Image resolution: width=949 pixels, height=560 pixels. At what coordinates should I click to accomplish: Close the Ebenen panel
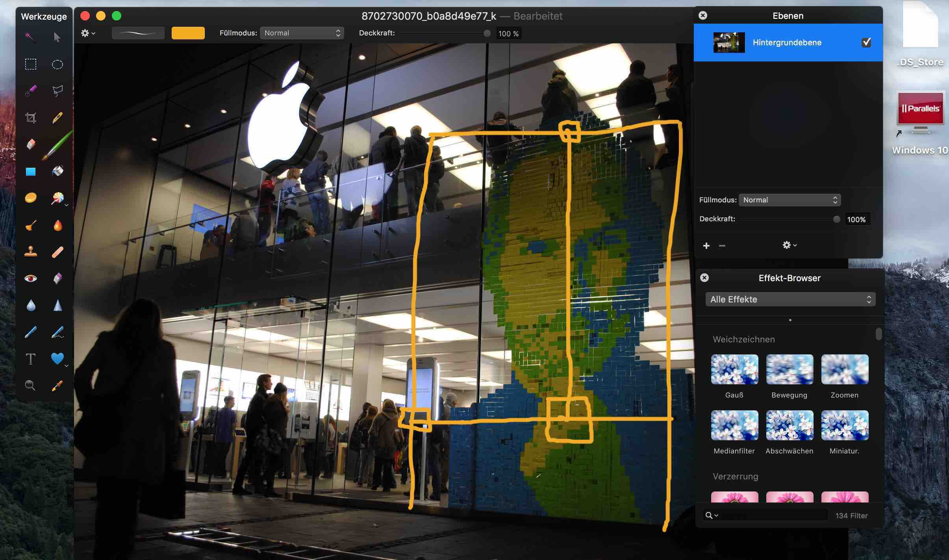[x=702, y=15]
